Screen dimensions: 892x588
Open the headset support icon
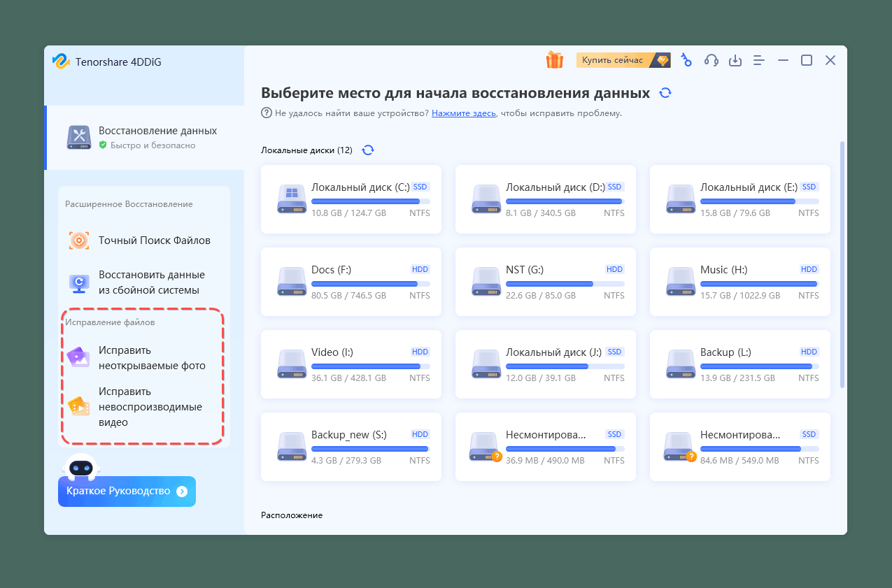(712, 60)
